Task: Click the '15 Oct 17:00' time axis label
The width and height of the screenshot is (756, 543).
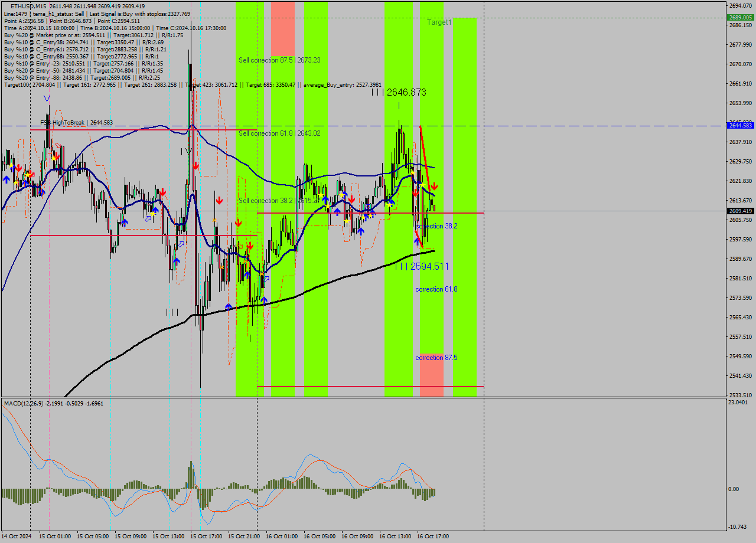Action: click(x=206, y=537)
